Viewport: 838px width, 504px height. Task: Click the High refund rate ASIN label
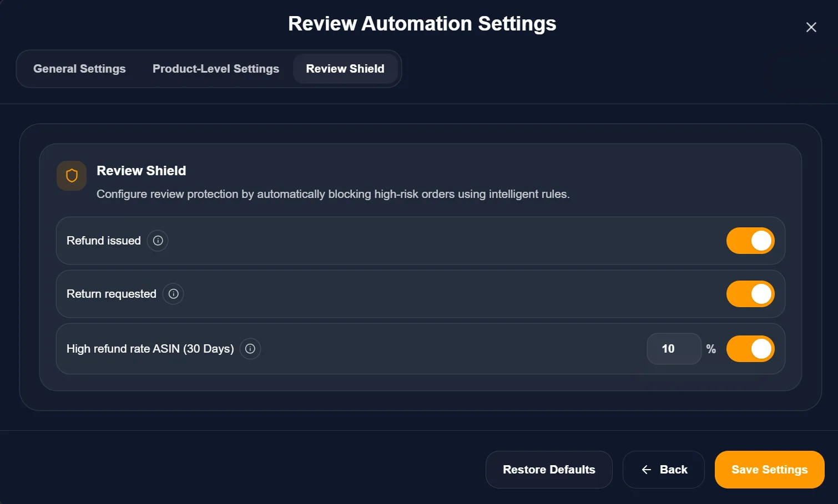click(x=150, y=349)
